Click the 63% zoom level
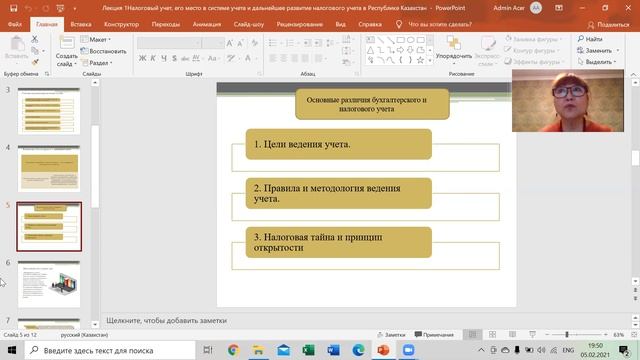 click(x=618, y=335)
